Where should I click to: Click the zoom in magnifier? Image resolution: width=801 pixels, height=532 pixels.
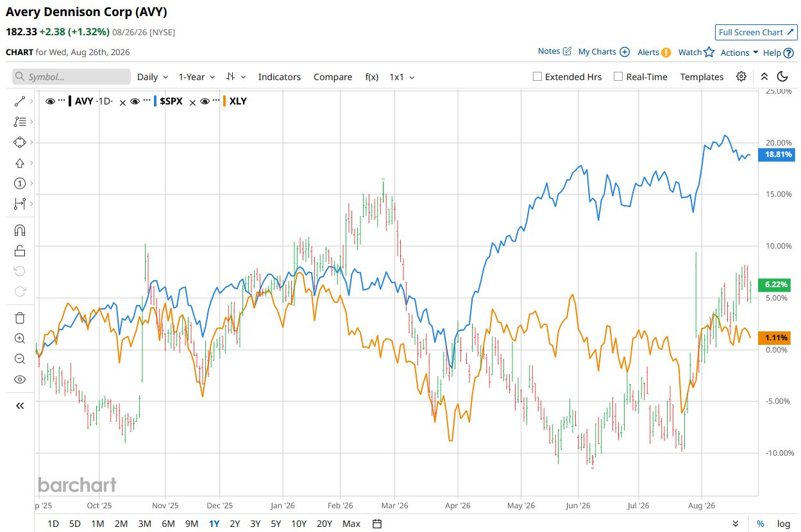[19, 338]
